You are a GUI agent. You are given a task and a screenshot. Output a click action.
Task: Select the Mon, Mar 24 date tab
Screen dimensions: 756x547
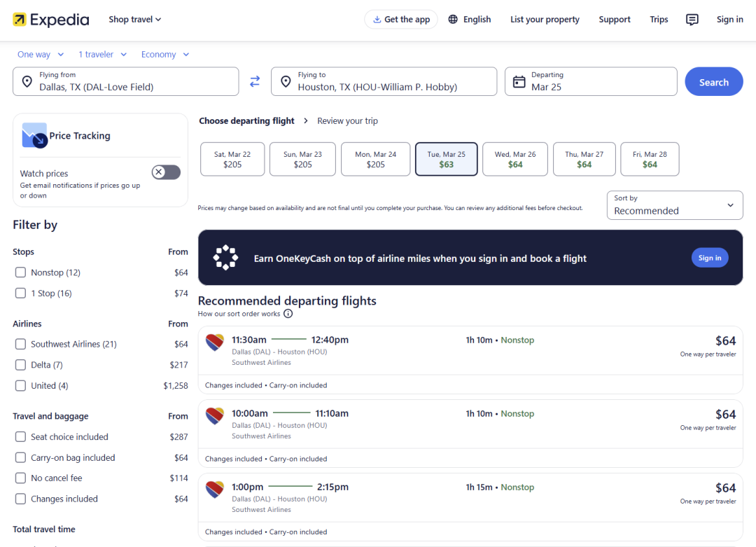[x=376, y=159]
